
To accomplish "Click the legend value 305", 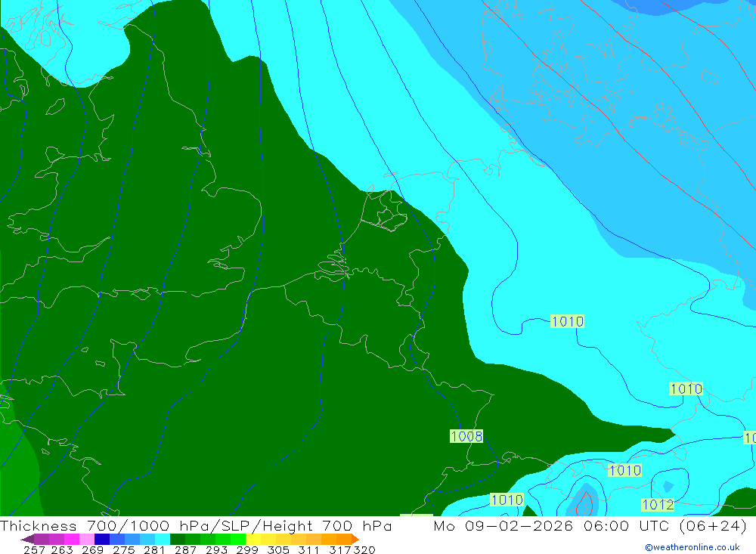I will coord(277,549).
